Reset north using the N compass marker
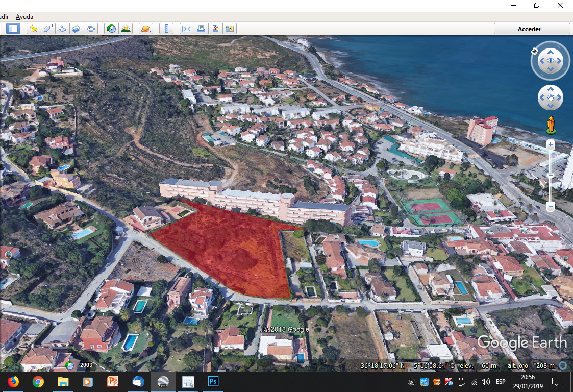Screen dimensions: 573x392 pyautogui.click(x=534, y=51)
